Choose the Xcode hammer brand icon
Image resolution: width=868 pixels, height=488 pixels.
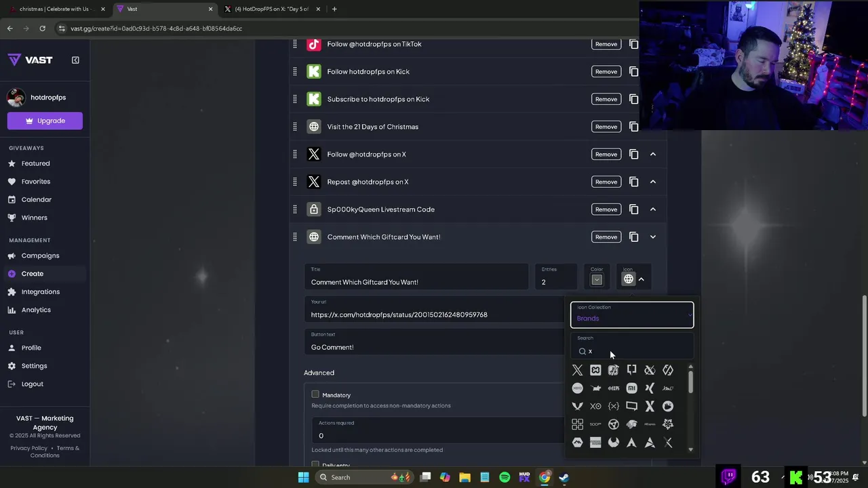coord(614,370)
